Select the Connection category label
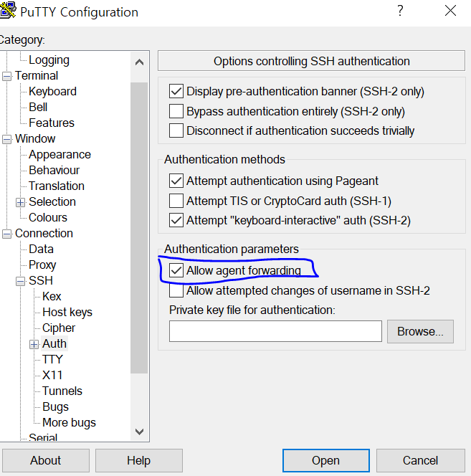The width and height of the screenshot is (471, 476). tap(44, 234)
